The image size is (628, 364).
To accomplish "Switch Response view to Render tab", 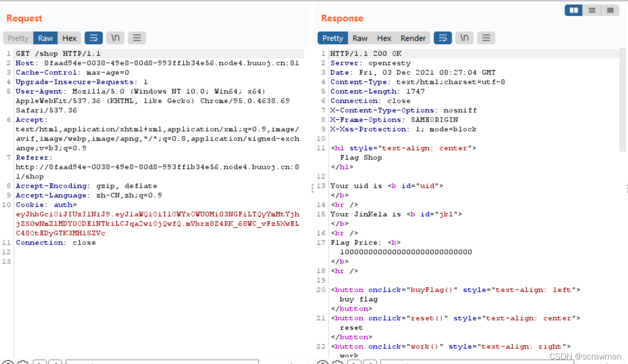I will pos(413,38).
